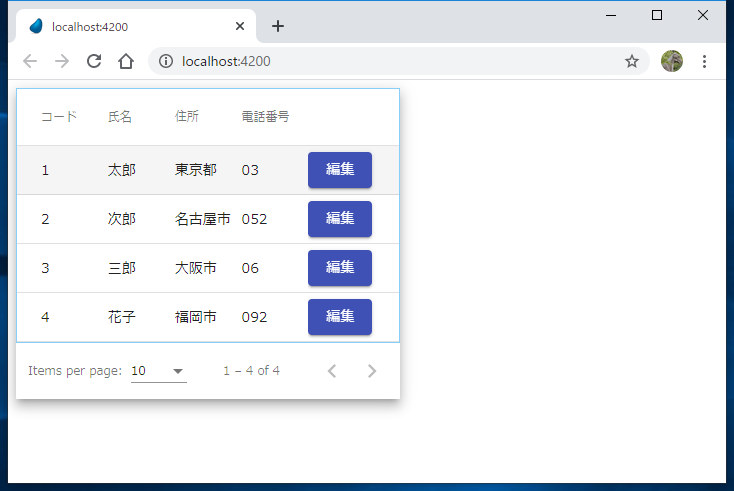Go to the browser home page icon
Viewport: 734px width, 491px height.
tap(125, 61)
